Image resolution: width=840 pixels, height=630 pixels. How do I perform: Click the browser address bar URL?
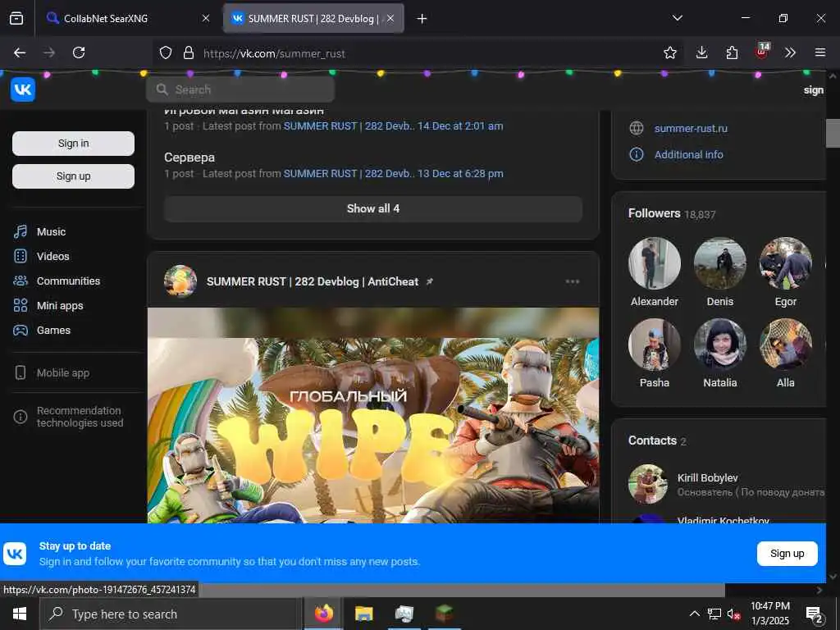tap(274, 53)
